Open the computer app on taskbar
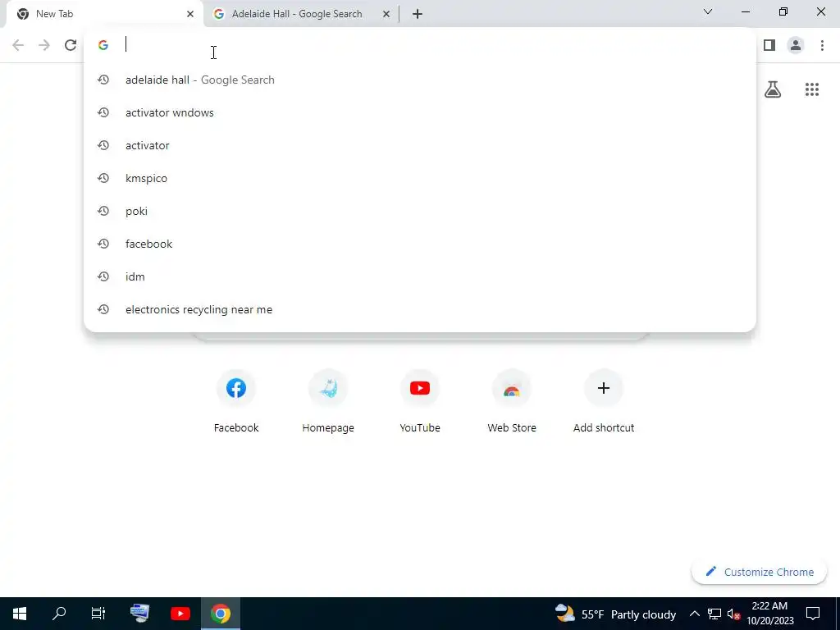This screenshot has width=840, height=630. click(139, 614)
